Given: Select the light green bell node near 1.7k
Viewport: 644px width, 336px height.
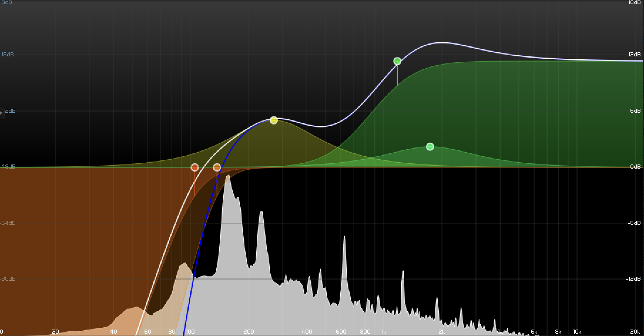Looking at the screenshot, I should pyautogui.click(x=430, y=147).
